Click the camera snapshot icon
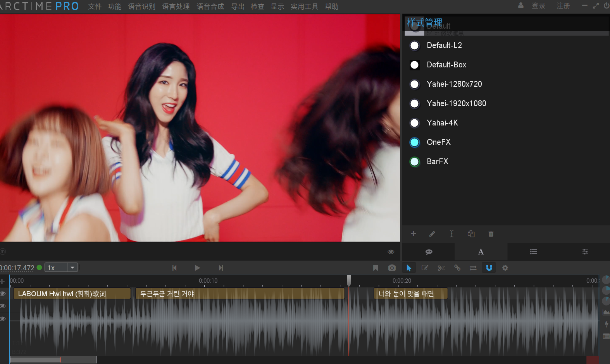This screenshot has height=364, width=610. [x=392, y=268]
